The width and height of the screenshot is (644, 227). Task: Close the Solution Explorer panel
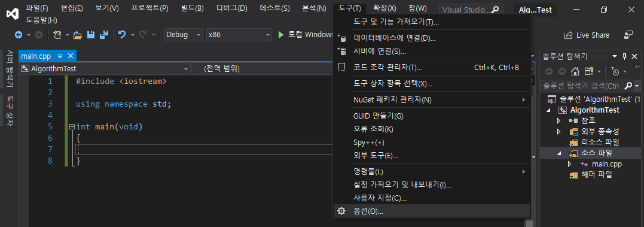[x=634, y=56]
